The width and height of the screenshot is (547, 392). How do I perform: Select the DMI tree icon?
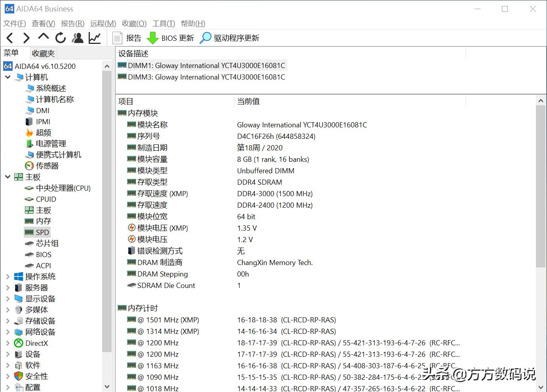[x=30, y=110]
